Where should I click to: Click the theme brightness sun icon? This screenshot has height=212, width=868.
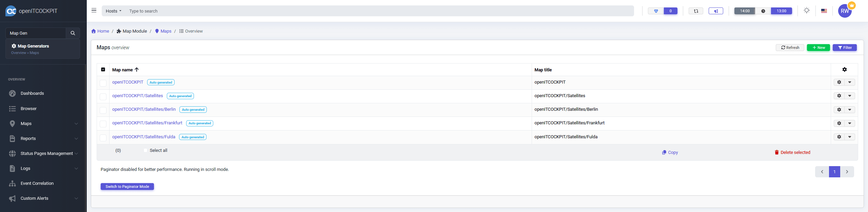coord(807,11)
